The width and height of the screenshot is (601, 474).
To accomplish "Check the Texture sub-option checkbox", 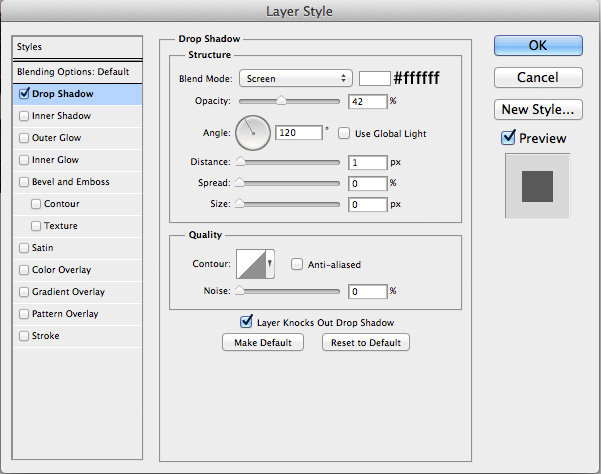I will click(36, 226).
